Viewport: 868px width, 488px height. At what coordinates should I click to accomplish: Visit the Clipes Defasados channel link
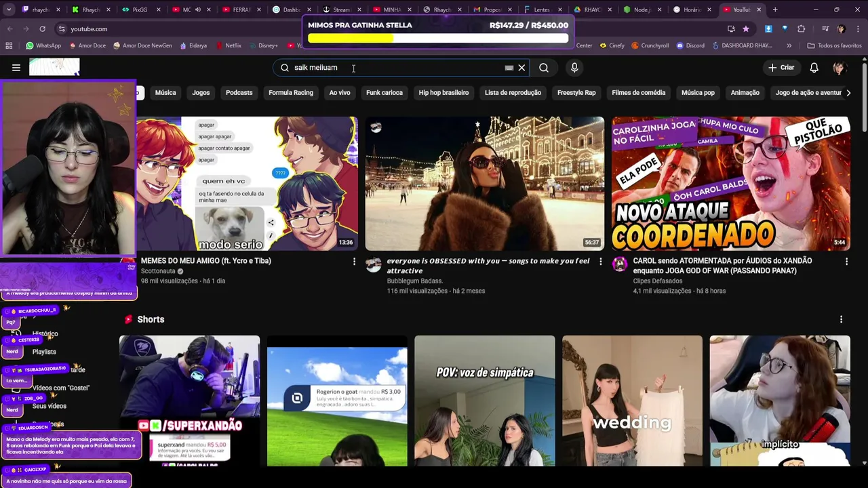(658, 281)
